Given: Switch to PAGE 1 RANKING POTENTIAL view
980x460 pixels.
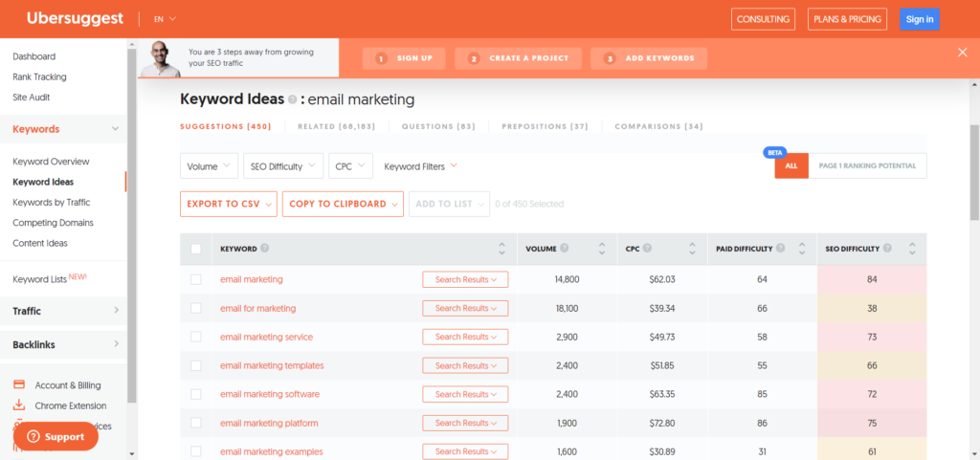Looking at the screenshot, I should click(x=867, y=166).
